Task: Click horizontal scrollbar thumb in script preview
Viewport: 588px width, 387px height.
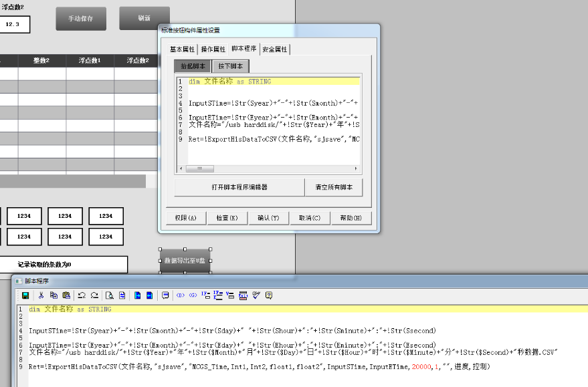Action: coord(200,168)
